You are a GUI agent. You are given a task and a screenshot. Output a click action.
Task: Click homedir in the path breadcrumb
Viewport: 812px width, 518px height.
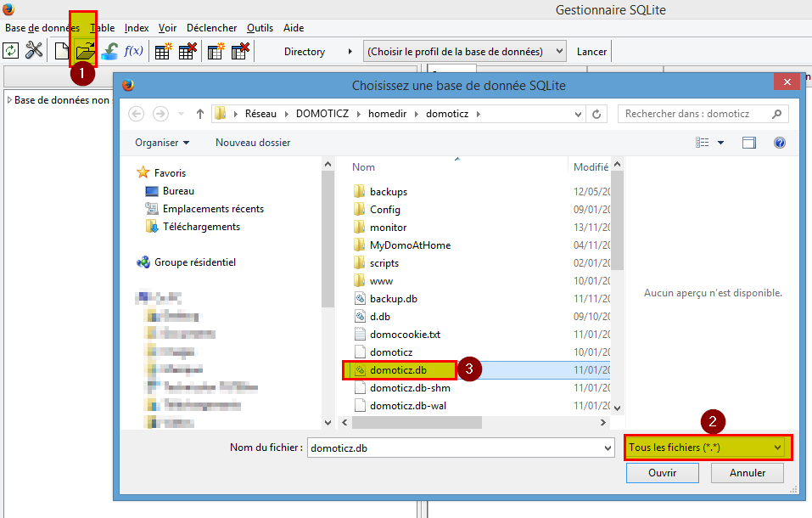tap(388, 114)
